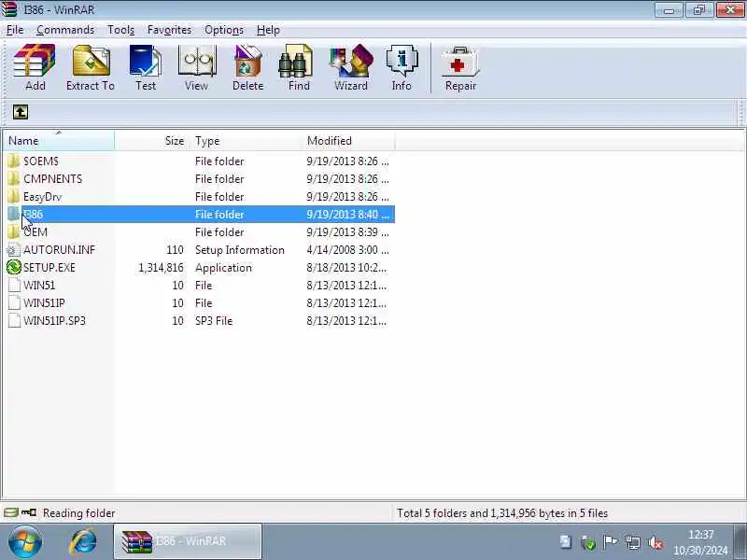The height and width of the screenshot is (560, 747).
Task: Click the 'SP3 File' type cell
Action: click(214, 320)
